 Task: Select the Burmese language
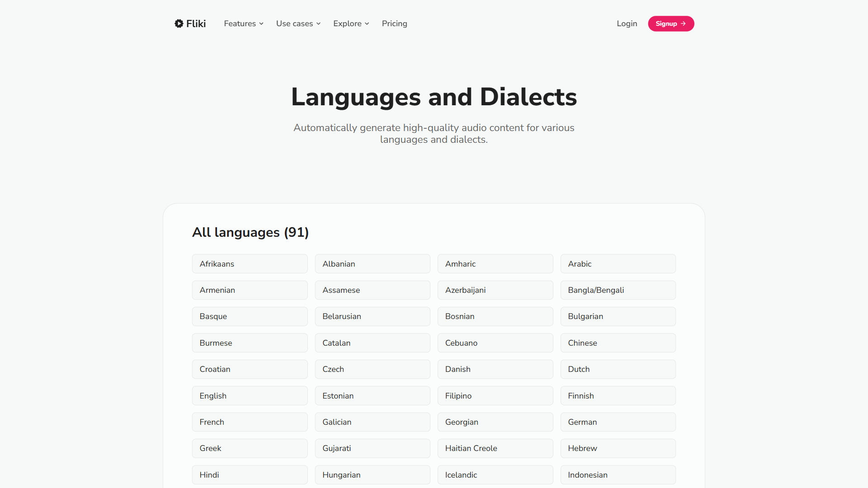[250, 343]
